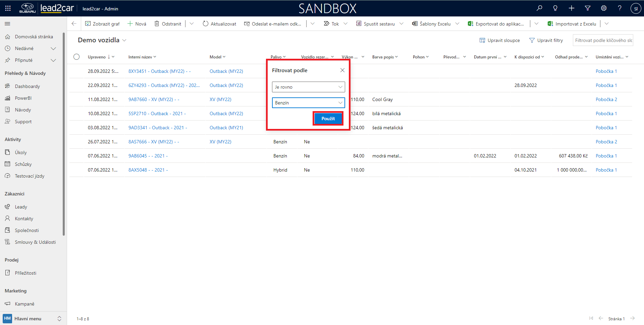
Task: Collapse the sidebar with hamburger icon
Action: tap(7, 24)
